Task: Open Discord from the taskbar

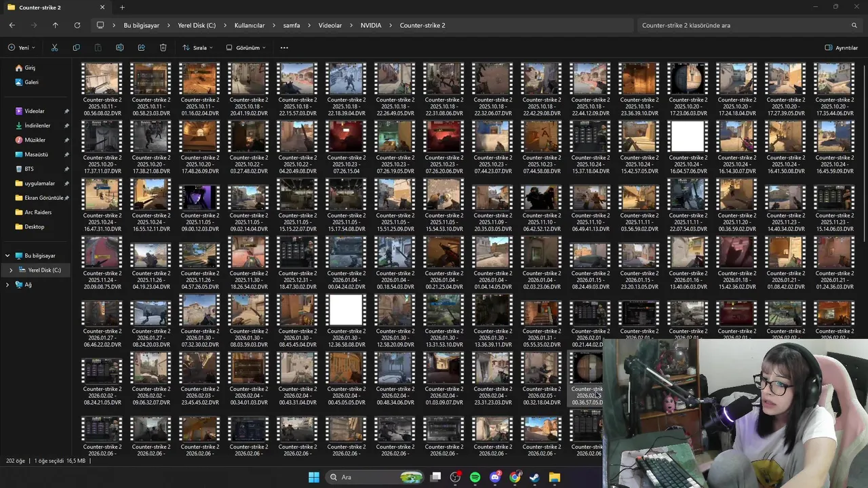Action: (495, 477)
